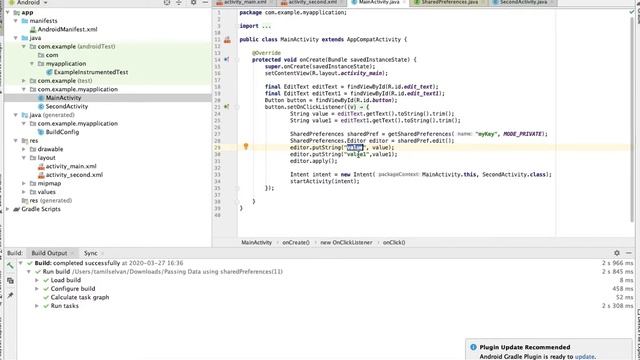The image size is (640, 360).
Task: Click the code folding marker on line 35
Action: coord(237,188)
